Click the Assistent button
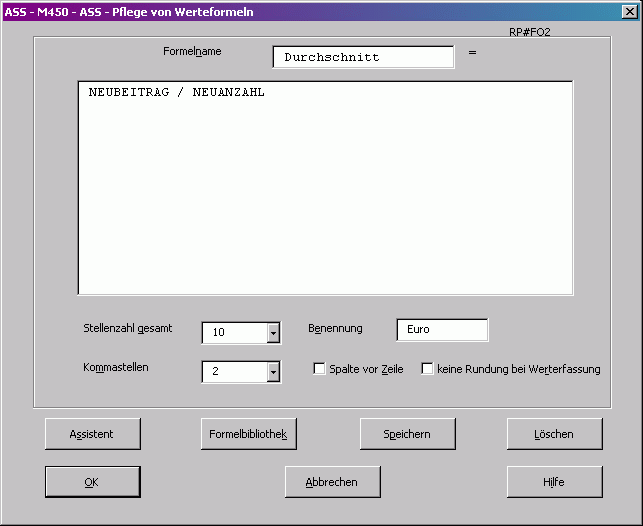 92,434
